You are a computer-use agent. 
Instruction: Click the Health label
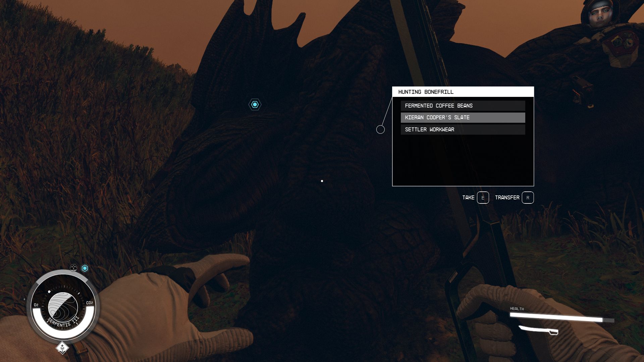point(517,309)
